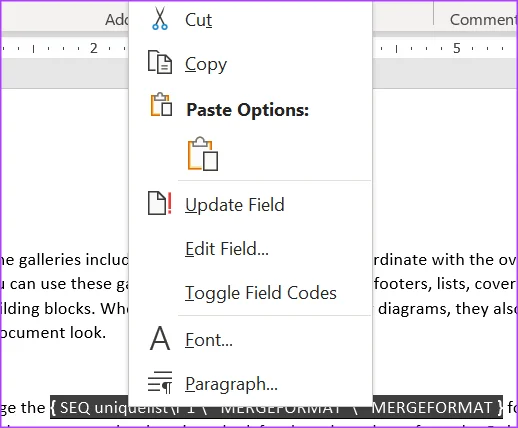Click the Paste Options heading

[x=248, y=110]
